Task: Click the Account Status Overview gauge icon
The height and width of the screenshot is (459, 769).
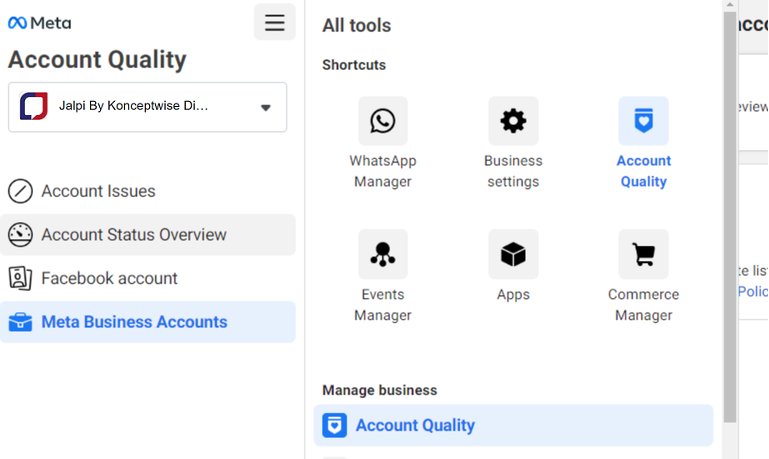Action: coord(20,235)
